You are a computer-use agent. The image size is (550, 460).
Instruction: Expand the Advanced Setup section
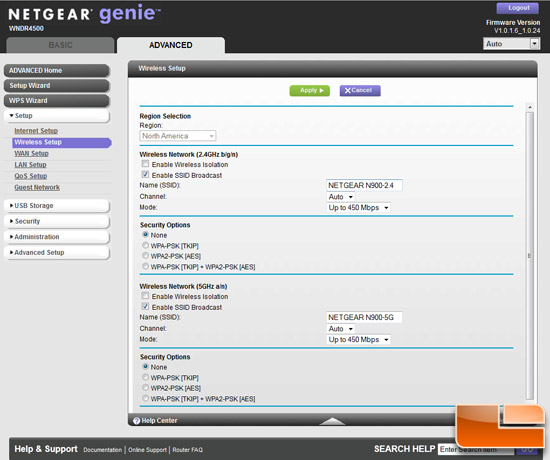point(57,252)
